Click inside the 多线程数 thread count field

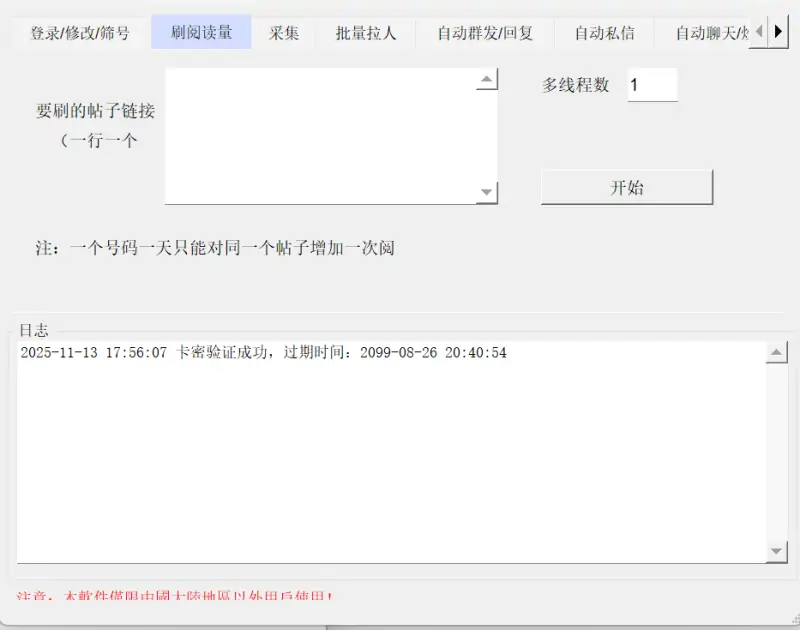pyautogui.click(x=652, y=85)
